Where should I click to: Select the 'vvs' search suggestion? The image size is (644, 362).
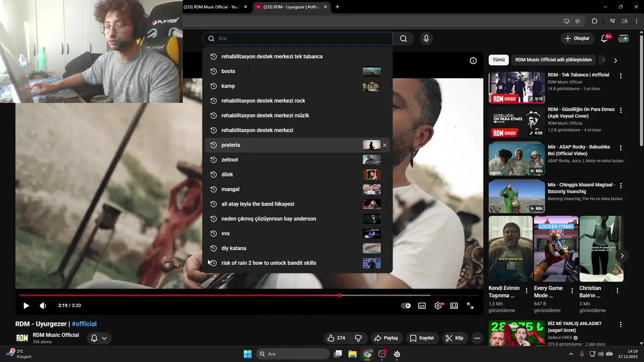click(x=297, y=234)
